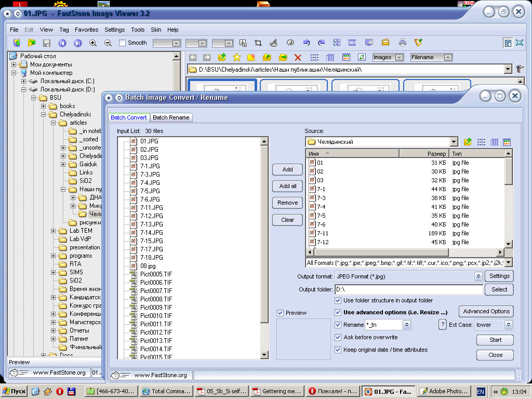Viewport: 532px width, 399px height.
Task: Open the Tools menu
Action: pyautogui.click(x=138, y=30)
